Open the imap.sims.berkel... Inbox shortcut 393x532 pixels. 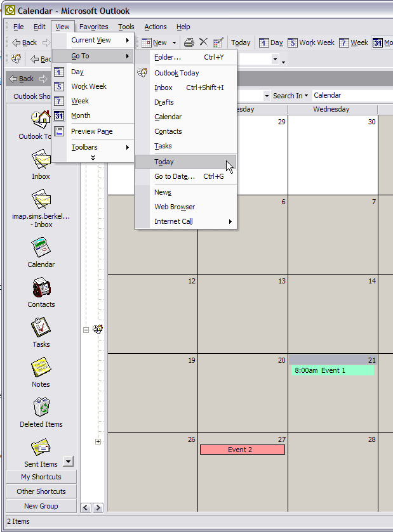[x=41, y=199]
